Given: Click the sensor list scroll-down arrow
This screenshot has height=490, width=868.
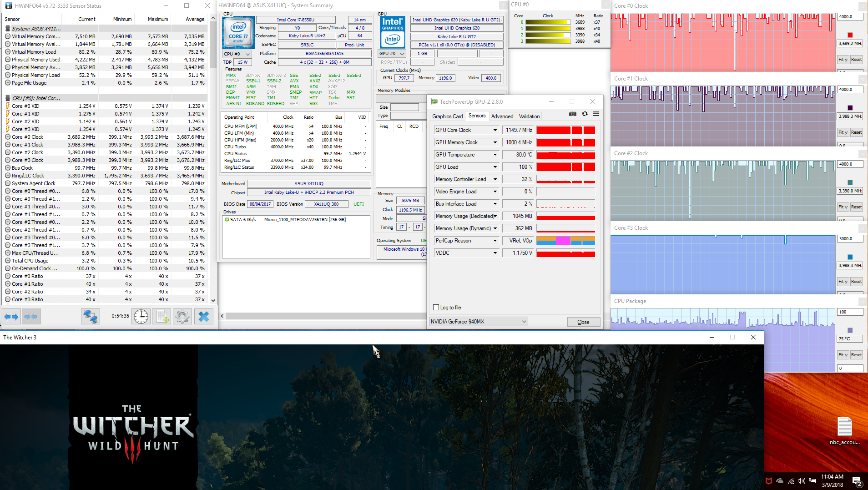Looking at the screenshot, I should pos(213,300).
